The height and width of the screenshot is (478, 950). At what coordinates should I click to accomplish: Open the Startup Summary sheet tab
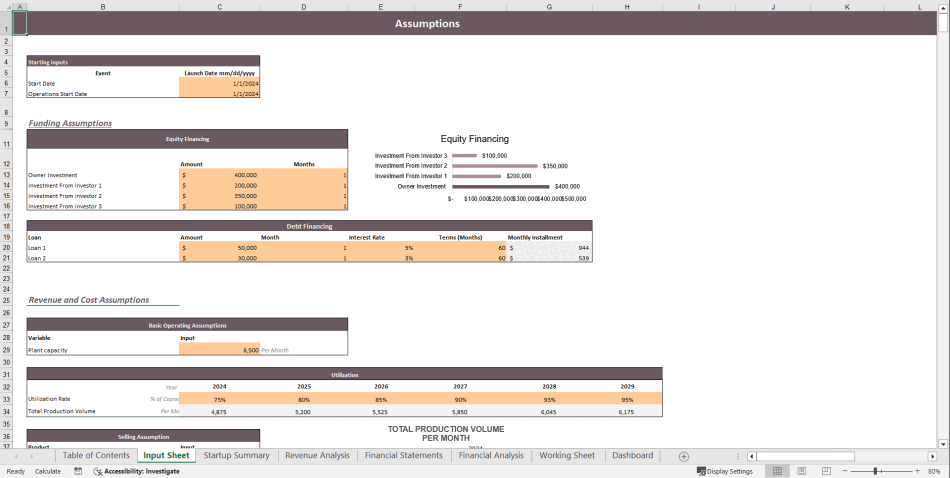[236, 456]
